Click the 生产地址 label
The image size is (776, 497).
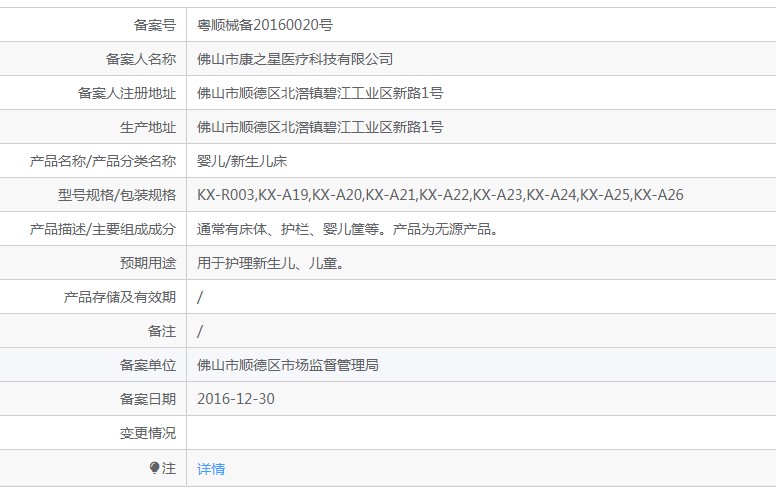pos(148,127)
